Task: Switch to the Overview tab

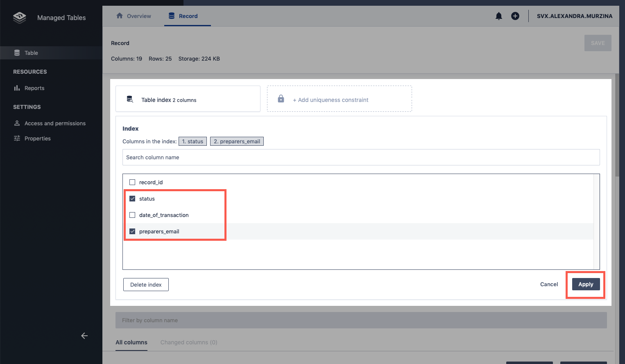Action: pyautogui.click(x=134, y=16)
